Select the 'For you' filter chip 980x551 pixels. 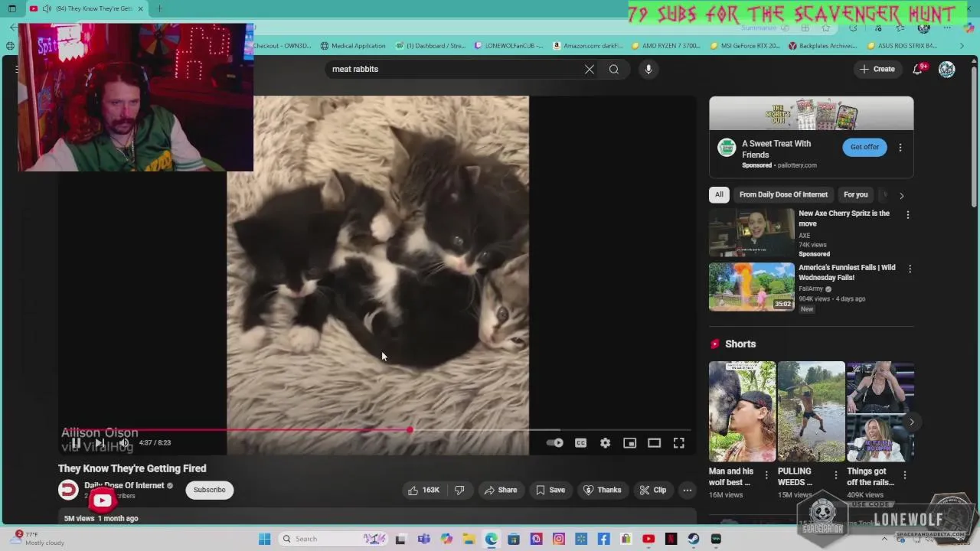coord(855,194)
